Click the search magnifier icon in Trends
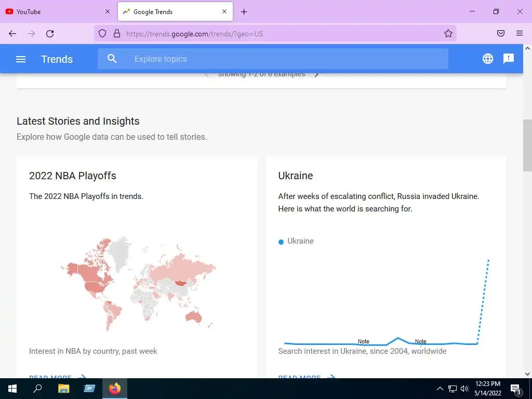 click(112, 59)
